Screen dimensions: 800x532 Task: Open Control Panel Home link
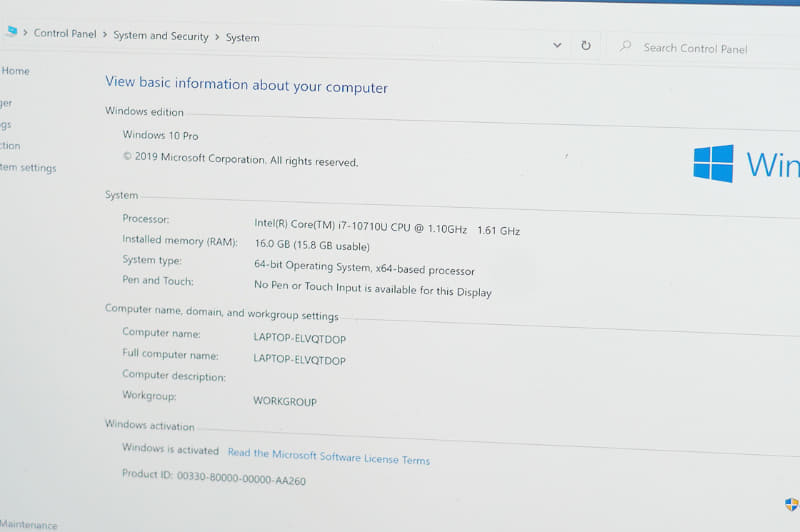(15, 71)
